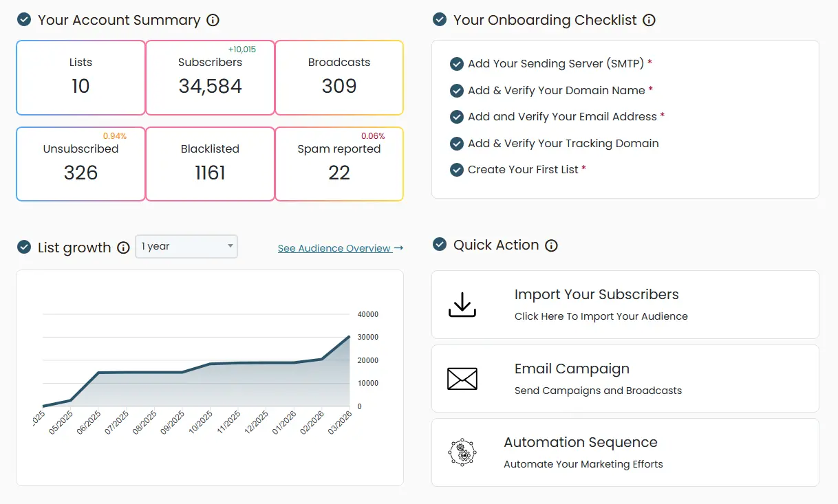The width and height of the screenshot is (838, 504).
Task: Open the See Audience Overview link
Action: 340,248
